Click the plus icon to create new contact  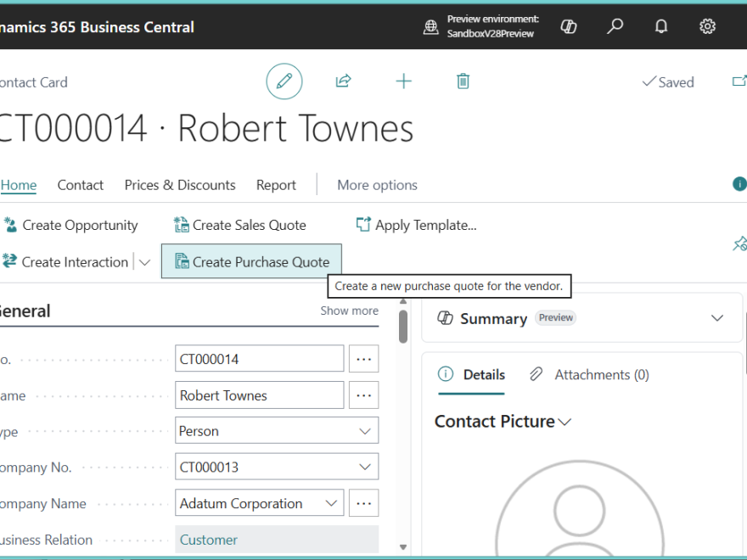[403, 81]
